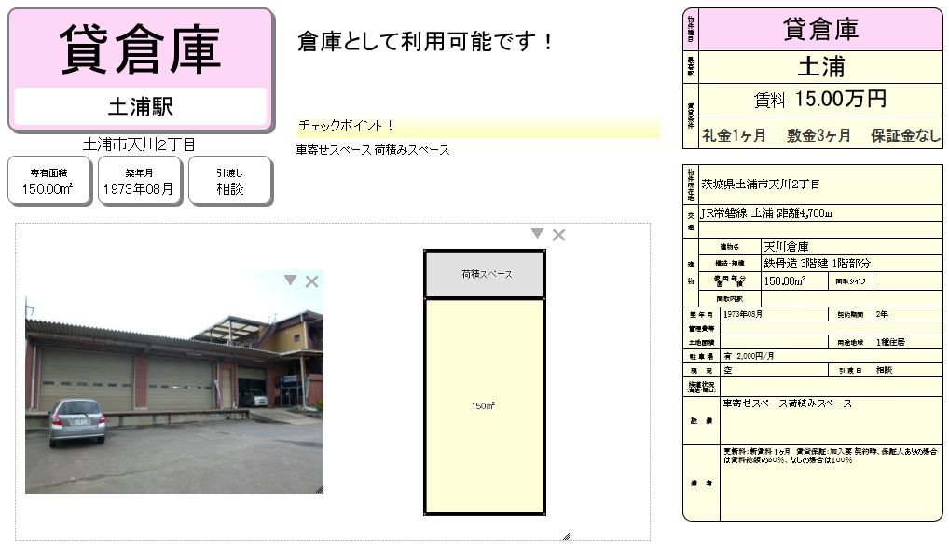Viewport: 949px width, 560px height.
Task: Grab the photo's bottom-right resize handle
Action: tap(320, 490)
